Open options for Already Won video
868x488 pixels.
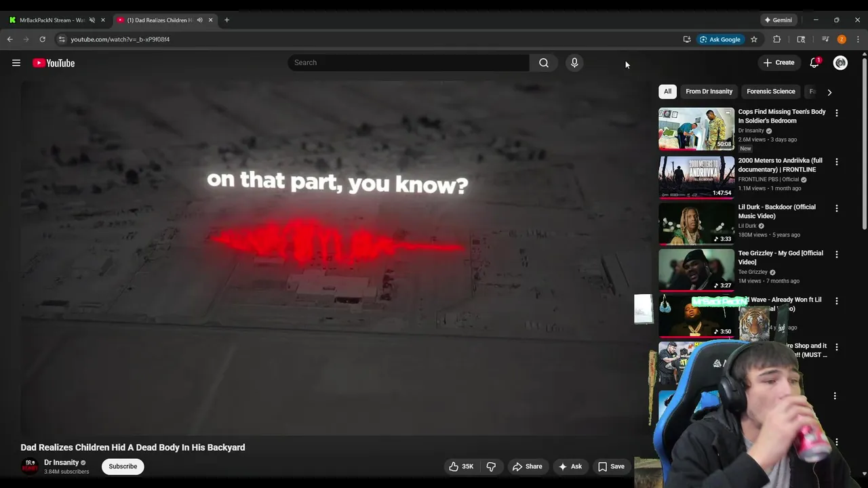click(836, 300)
